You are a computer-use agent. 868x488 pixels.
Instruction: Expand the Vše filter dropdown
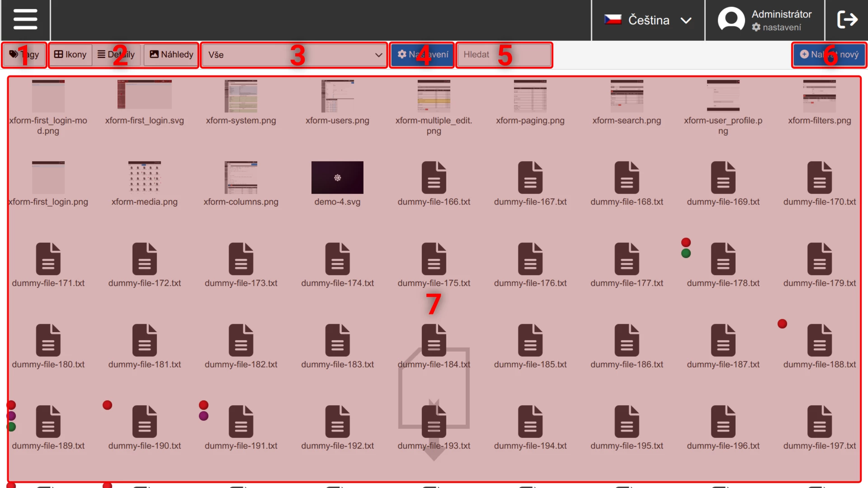point(294,55)
